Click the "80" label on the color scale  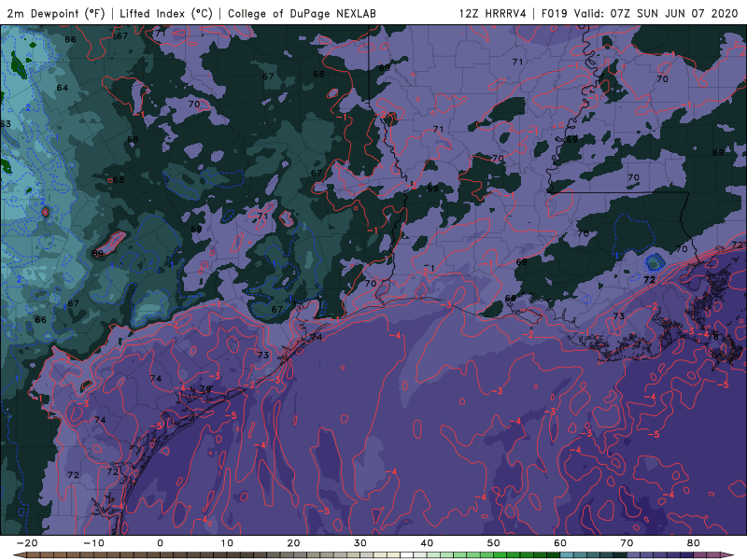click(694, 543)
